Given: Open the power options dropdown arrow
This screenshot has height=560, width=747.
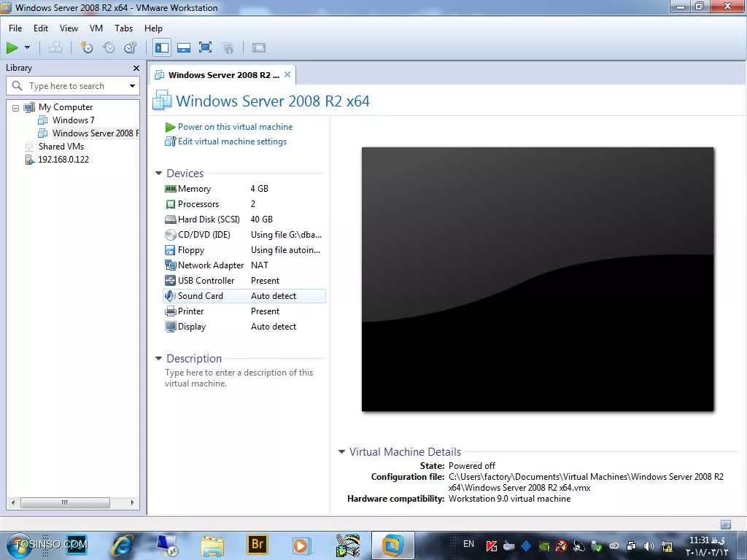Looking at the screenshot, I should (27, 47).
